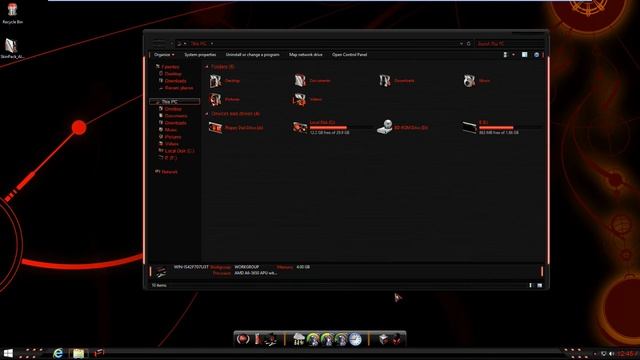Click the Search This PC input box
640x360 pixels.
[509, 44]
